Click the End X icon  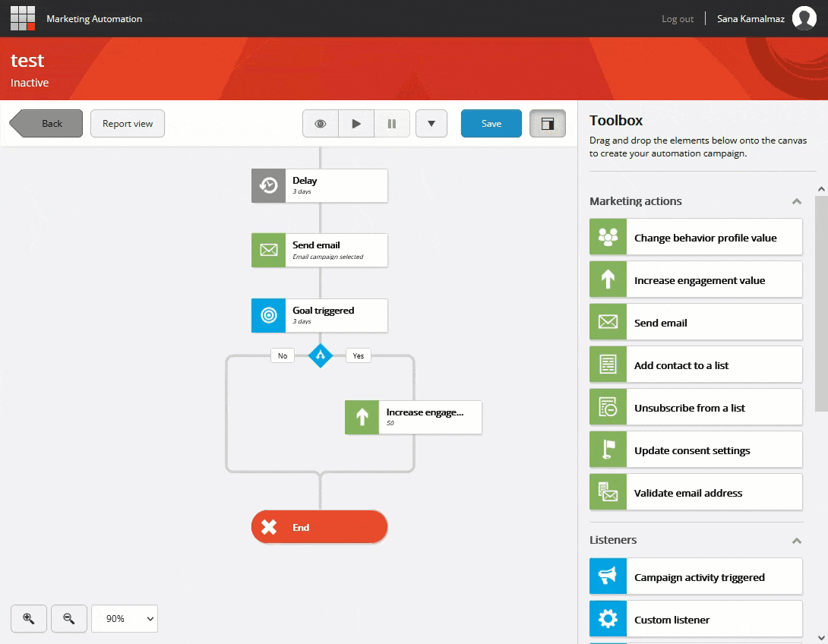[269, 527]
